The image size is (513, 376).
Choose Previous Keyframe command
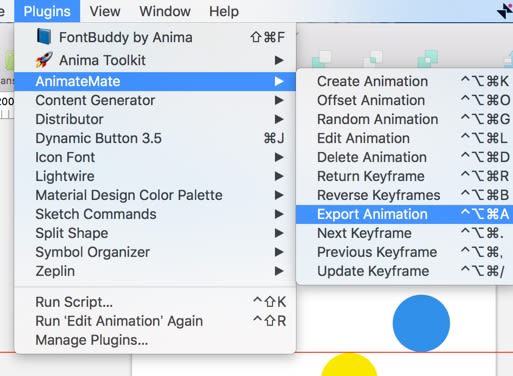coord(405,252)
